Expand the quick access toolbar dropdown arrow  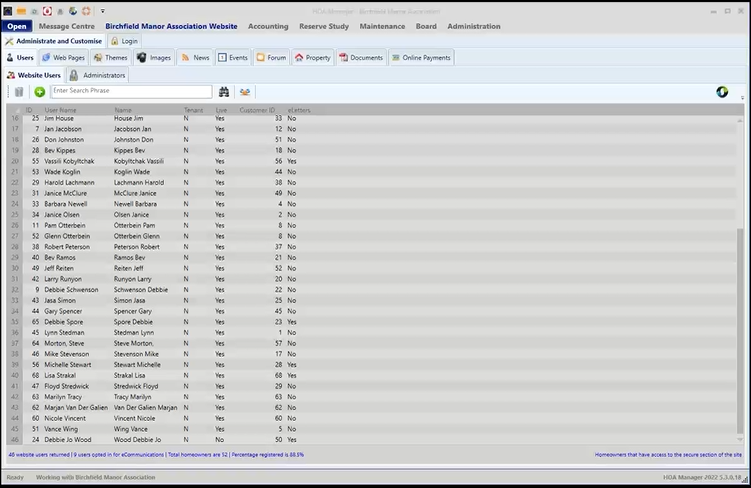[x=102, y=11]
